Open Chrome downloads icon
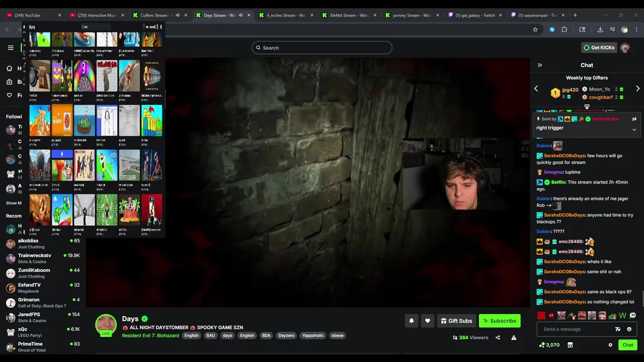644x362 pixels. point(600,30)
